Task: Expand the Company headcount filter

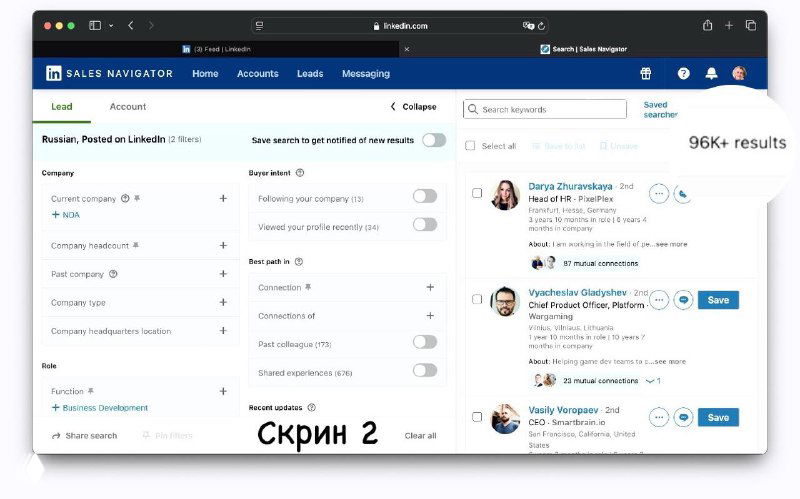Action: 223,245
